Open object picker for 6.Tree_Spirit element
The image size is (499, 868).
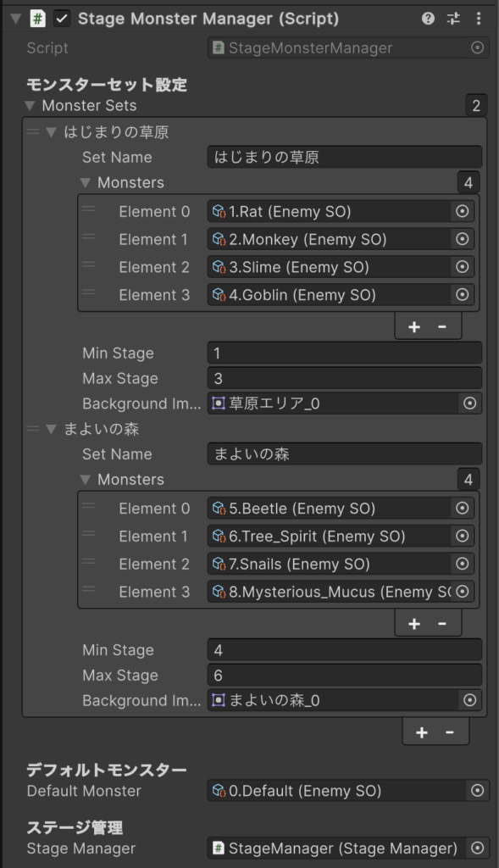tap(463, 536)
